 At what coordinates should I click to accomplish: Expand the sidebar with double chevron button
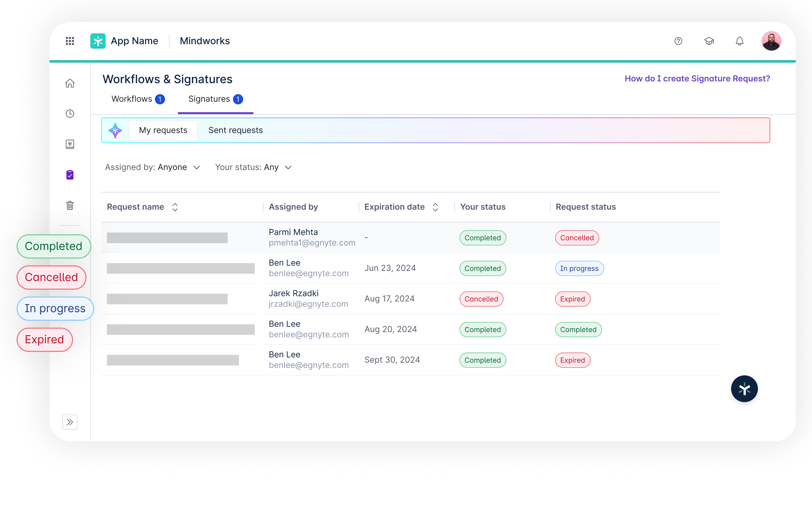pos(70,422)
